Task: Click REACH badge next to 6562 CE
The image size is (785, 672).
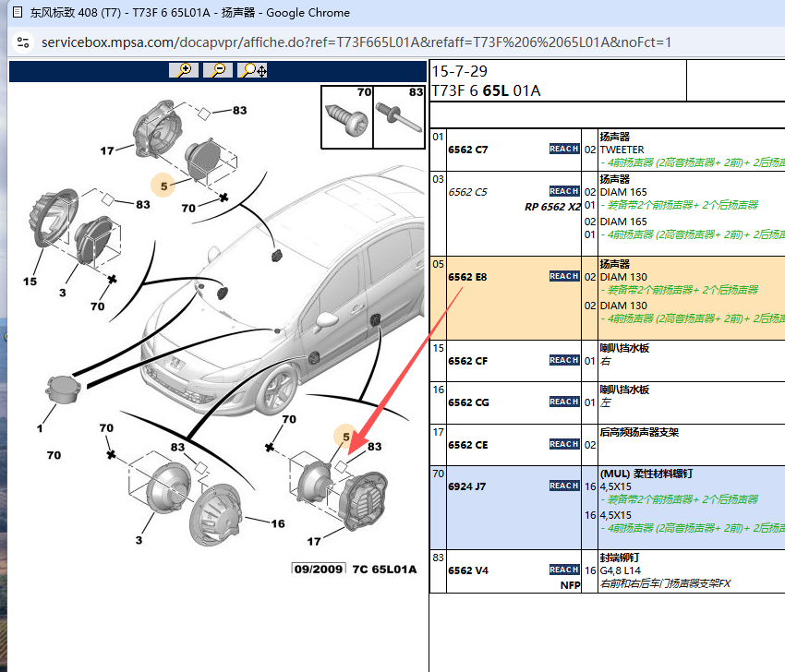Action: [564, 444]
